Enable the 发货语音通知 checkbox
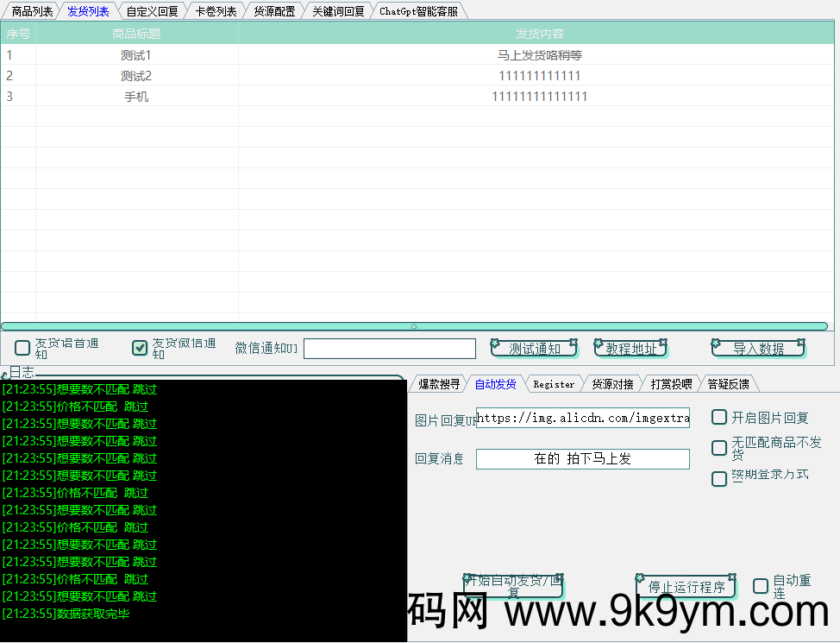This screenshot has height=643, width=840. tap(22, 348)
